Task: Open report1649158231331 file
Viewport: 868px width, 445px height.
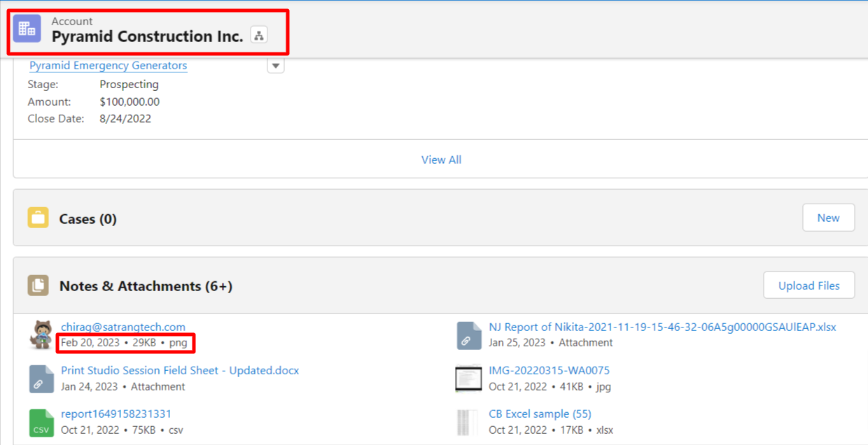Action: [x=116, y=414]
